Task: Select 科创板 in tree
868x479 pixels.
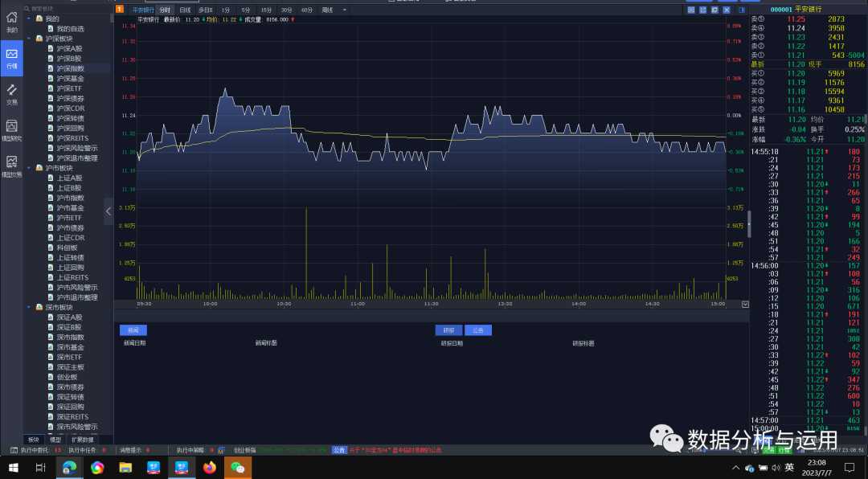Action: click(x=67, y=248)
